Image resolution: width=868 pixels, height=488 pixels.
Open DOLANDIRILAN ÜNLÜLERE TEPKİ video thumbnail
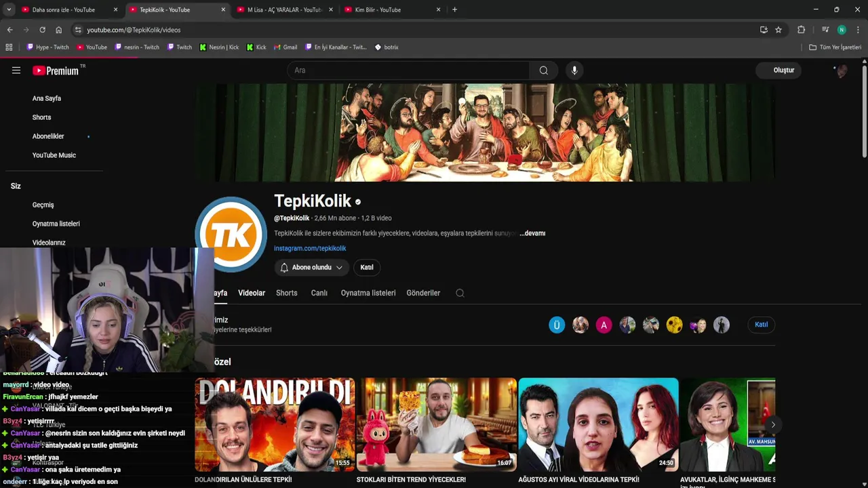pyautogui.click(x=275, y=424)
